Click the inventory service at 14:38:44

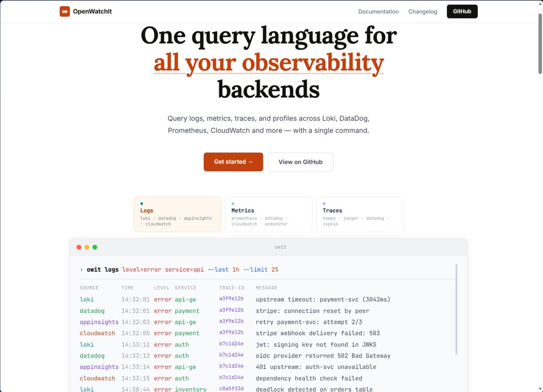191,389
